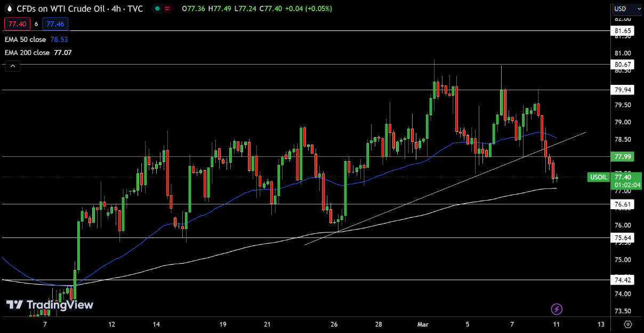This screenshot has width=644, height=333.
Task: Click the 12 date label on time axis
Action: coord(111,324)
